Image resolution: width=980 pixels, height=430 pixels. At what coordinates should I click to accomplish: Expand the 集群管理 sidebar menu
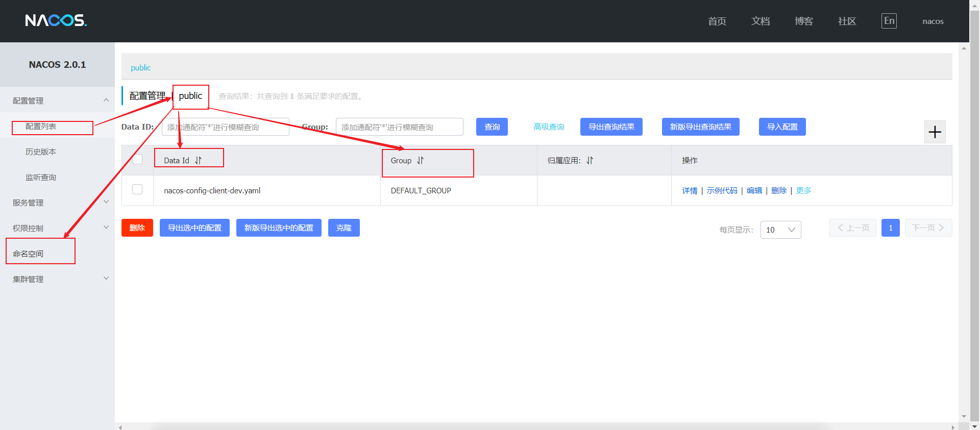point(57,279)
